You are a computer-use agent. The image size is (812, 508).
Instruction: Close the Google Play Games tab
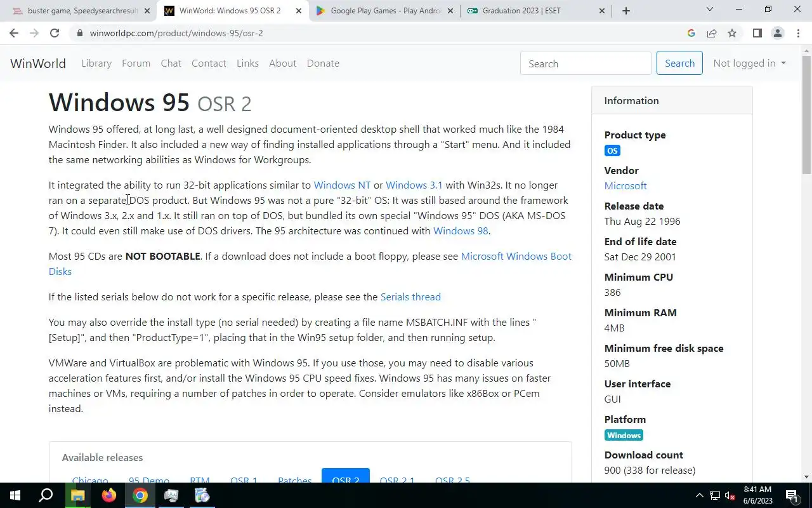pyautogui.click(x=450, y=11)
